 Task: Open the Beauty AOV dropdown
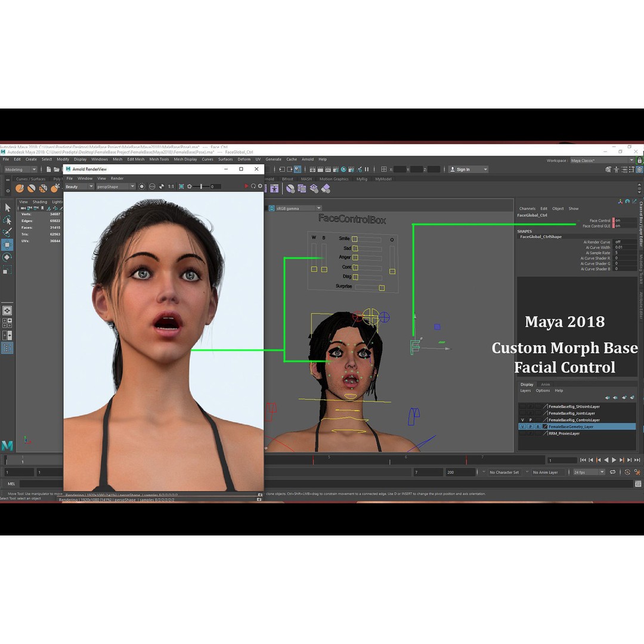79,187
